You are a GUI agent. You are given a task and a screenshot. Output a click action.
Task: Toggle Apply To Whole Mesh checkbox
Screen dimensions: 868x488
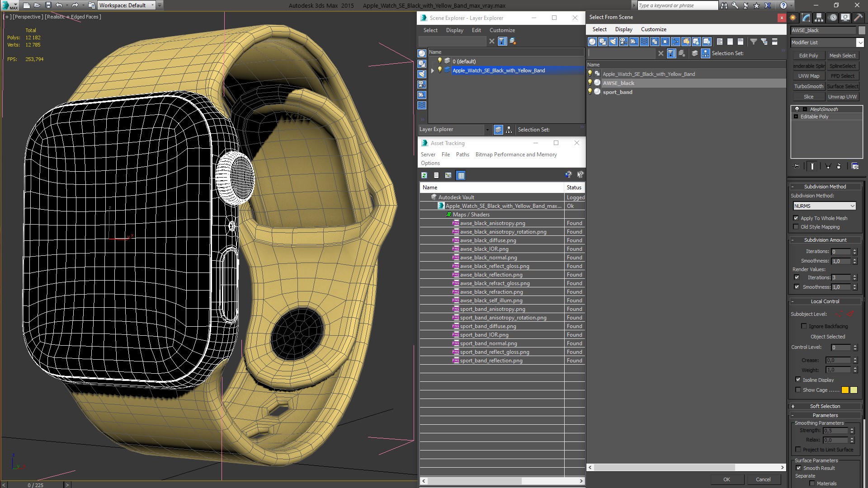point(796,218)
